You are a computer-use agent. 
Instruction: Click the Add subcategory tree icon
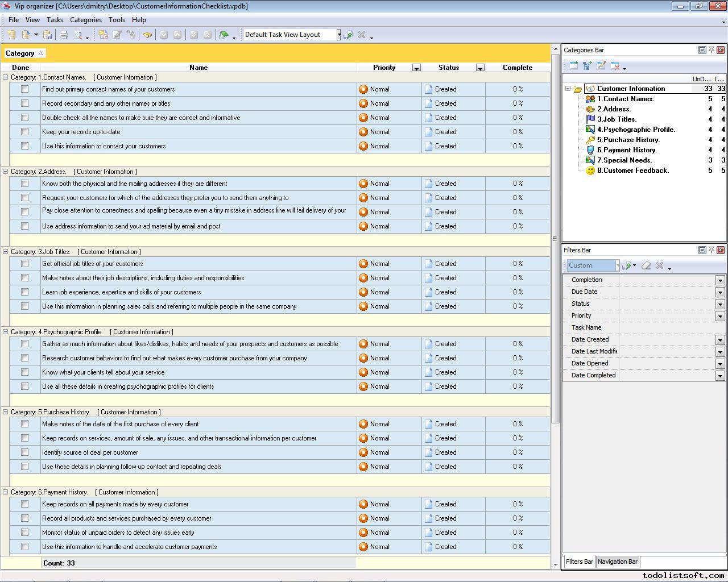(x=587, y=66)
